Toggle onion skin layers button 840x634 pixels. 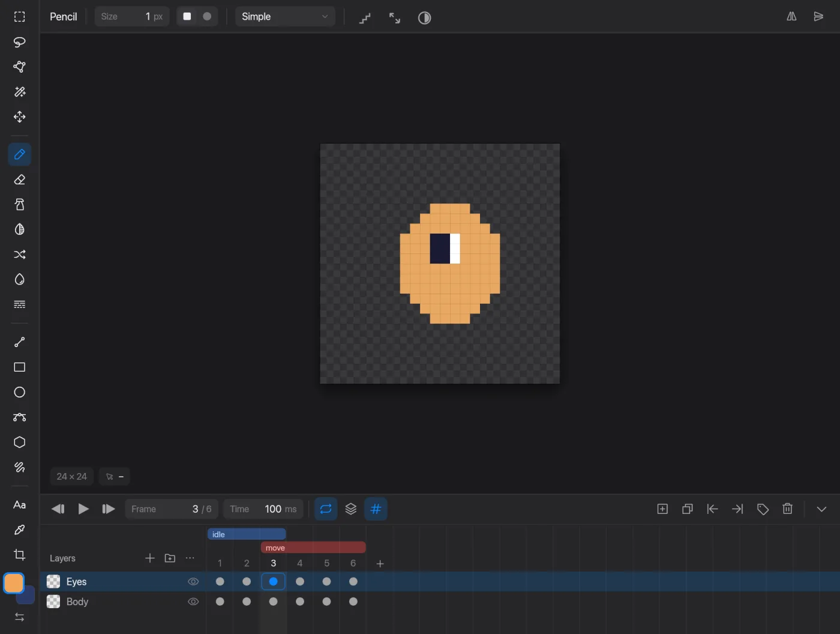coord(351,509)
